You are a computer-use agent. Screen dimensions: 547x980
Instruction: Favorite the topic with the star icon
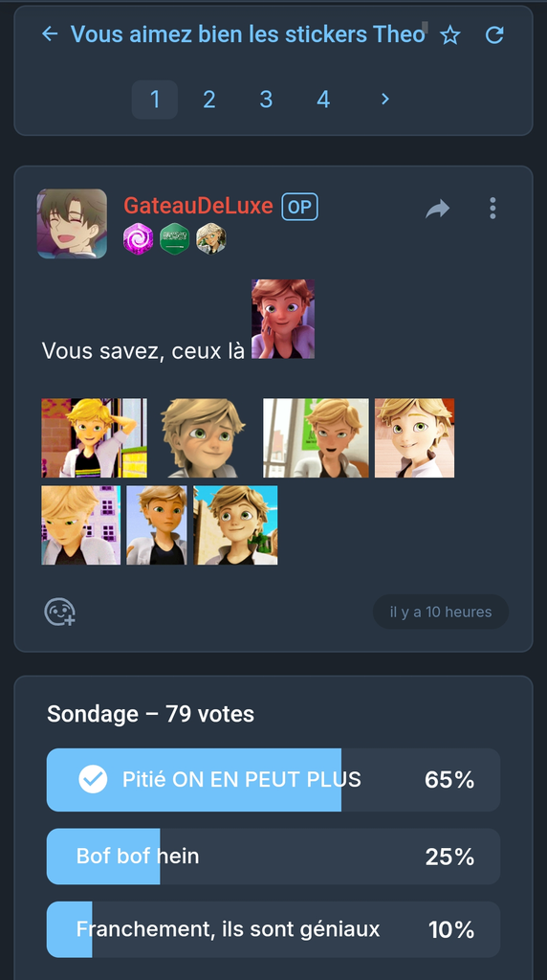coord(449,35)
